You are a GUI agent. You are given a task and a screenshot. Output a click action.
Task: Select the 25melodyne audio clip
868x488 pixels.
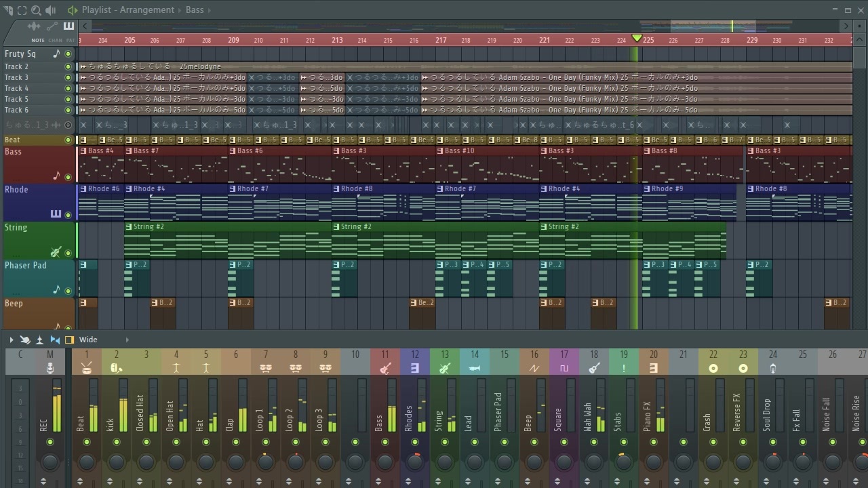click(465, 66)
